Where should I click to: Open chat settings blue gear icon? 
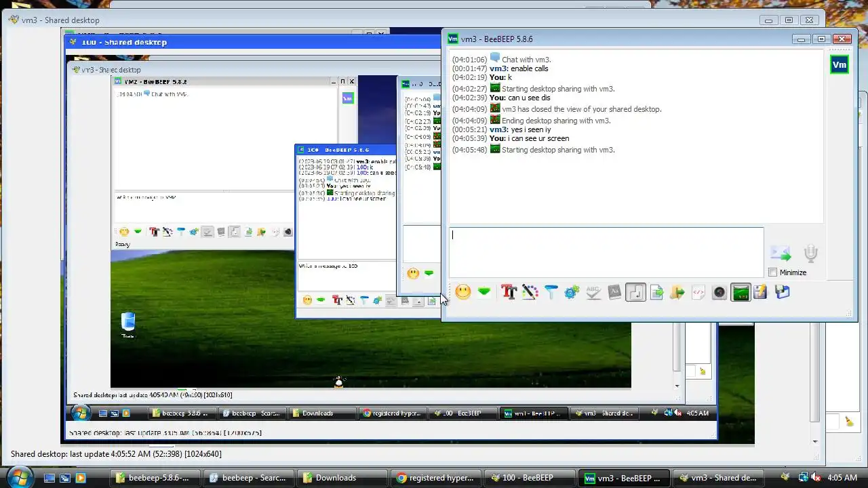(x=572, y=292)
